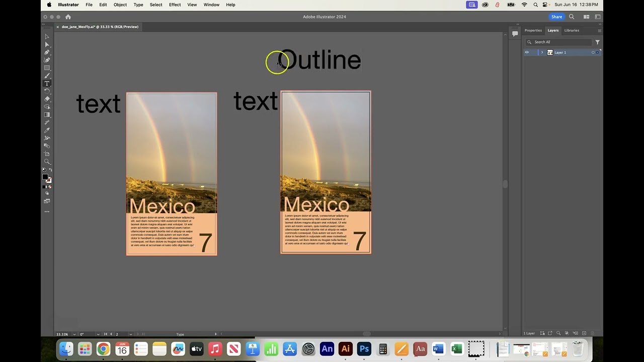Click the Illustrator Home icon
Viewport: 644px width, 362px height.
coord(68,17)
